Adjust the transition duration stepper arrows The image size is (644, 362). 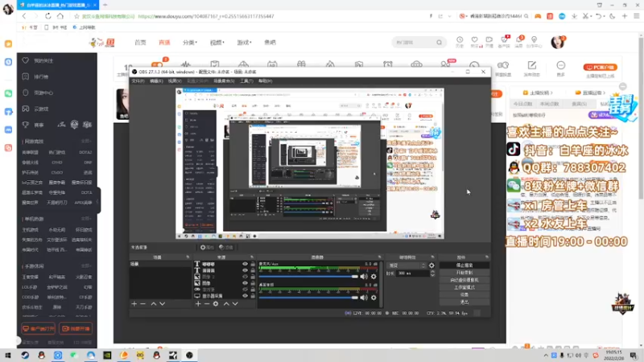pyautogui.click(x=432, y=274)
